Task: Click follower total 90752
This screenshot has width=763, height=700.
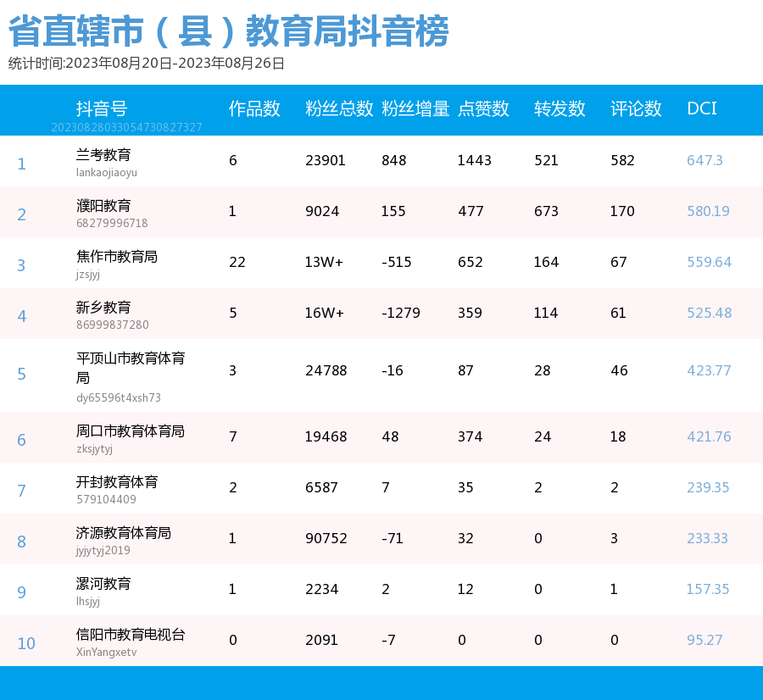Action: [326, 538]
